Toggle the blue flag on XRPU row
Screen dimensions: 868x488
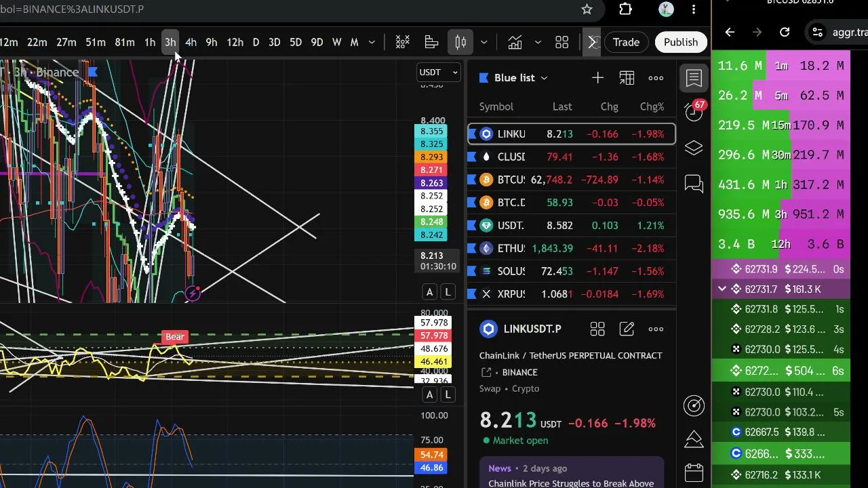pyautogui.click(x=473, y=294)
